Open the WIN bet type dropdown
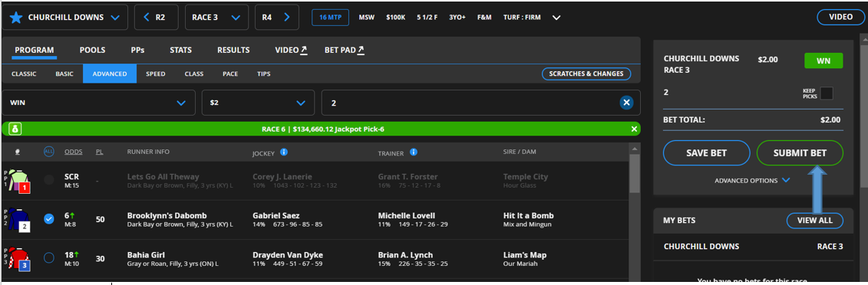The height and width of the screenshot is (285, 868). pyautogui.click(x=98, y=103)
